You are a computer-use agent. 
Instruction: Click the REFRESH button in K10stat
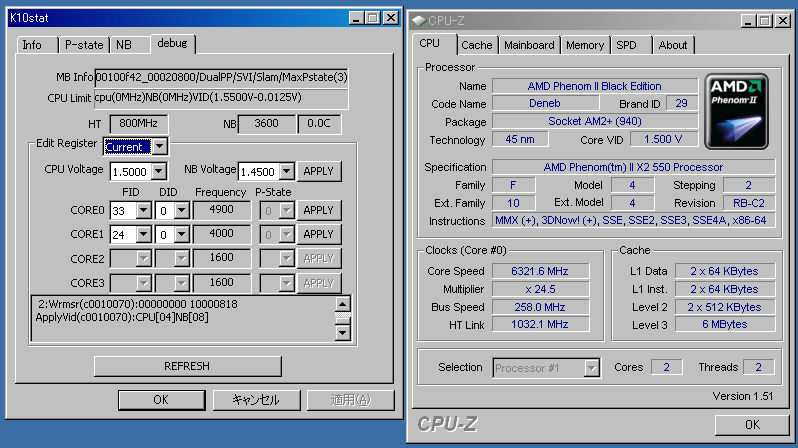tap(187, 366)
